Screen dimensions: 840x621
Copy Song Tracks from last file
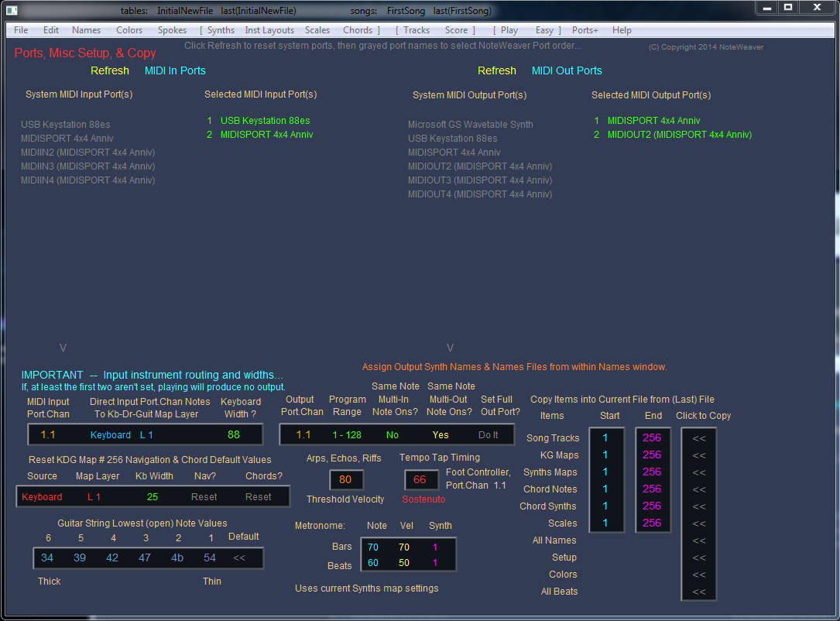[699, 438]
